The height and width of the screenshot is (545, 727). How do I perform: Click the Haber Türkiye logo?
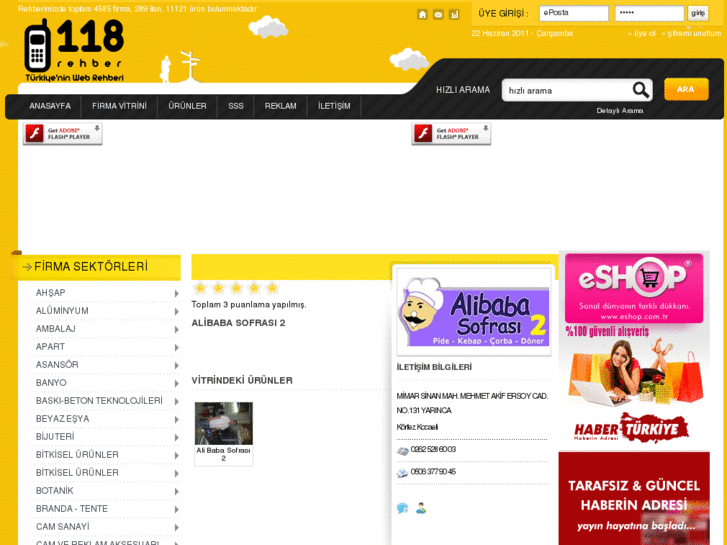click(x=631, y=428)
